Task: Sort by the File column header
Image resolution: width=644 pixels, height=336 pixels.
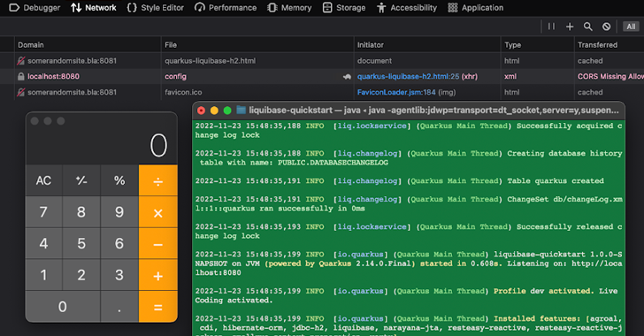Action: click(x=257, y=45)
